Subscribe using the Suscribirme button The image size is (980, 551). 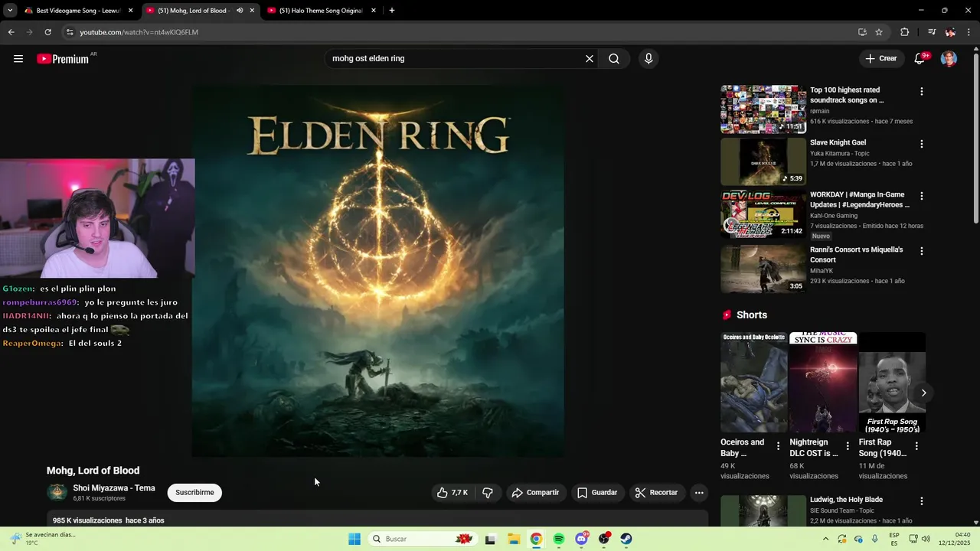pos(194,493)
